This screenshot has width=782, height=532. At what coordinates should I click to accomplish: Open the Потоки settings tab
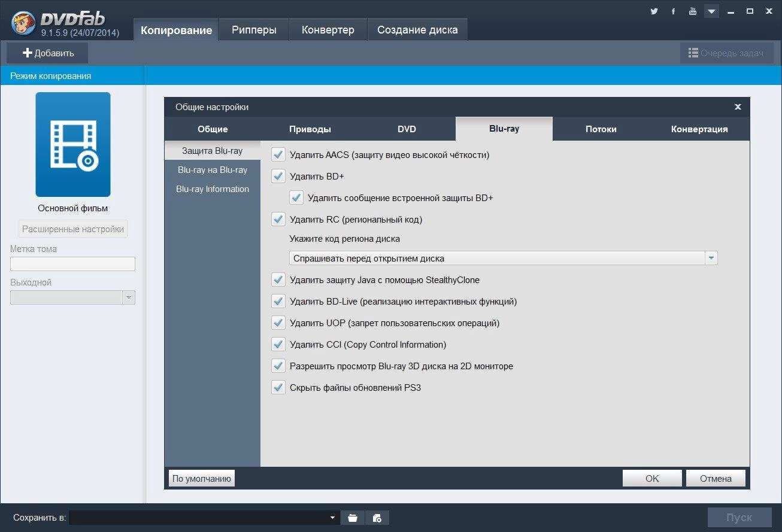pos(601,129)
